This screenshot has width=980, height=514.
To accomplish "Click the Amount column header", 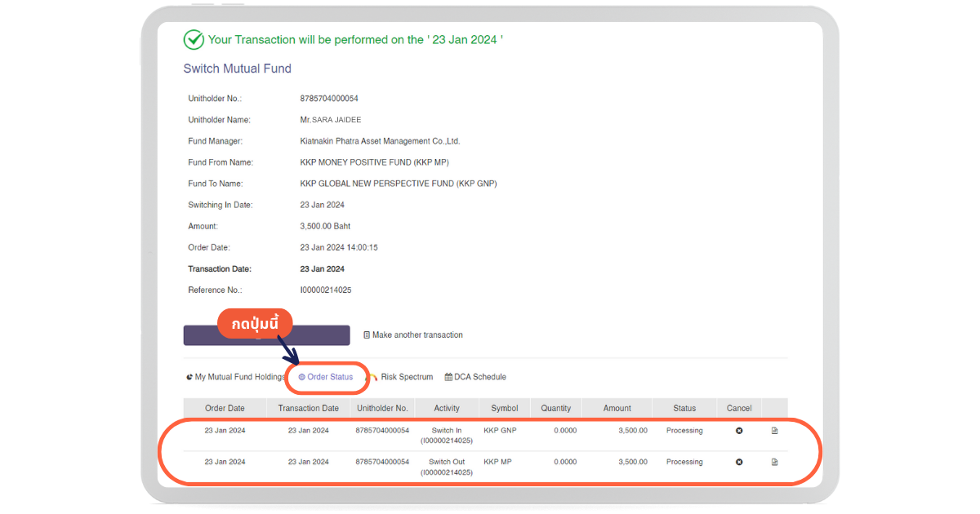I will (x=617, y=408).
